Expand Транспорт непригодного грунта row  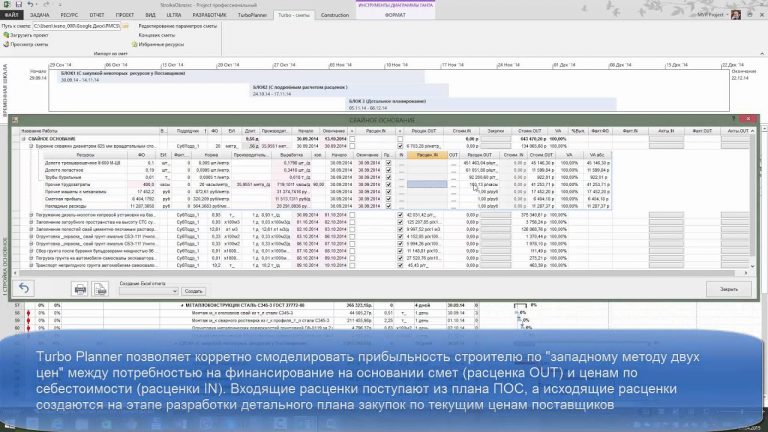pyautogui.click(x=31, y=265)
